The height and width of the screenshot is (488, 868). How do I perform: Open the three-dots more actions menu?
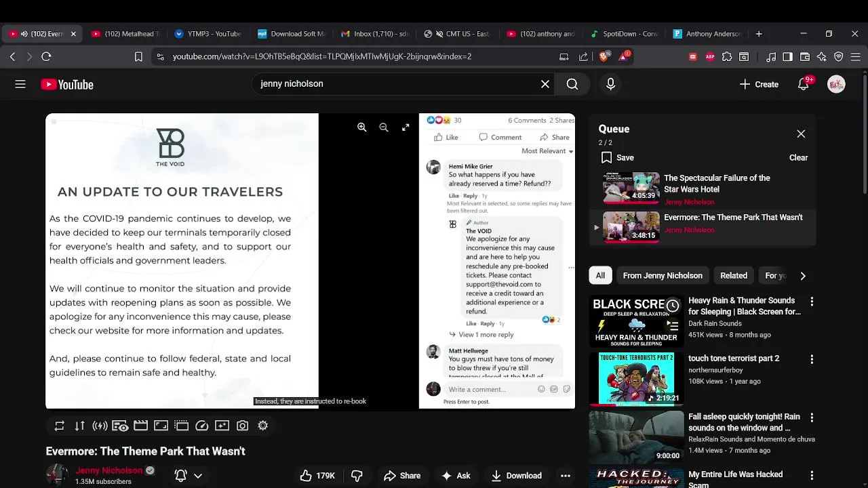point(566,476)
